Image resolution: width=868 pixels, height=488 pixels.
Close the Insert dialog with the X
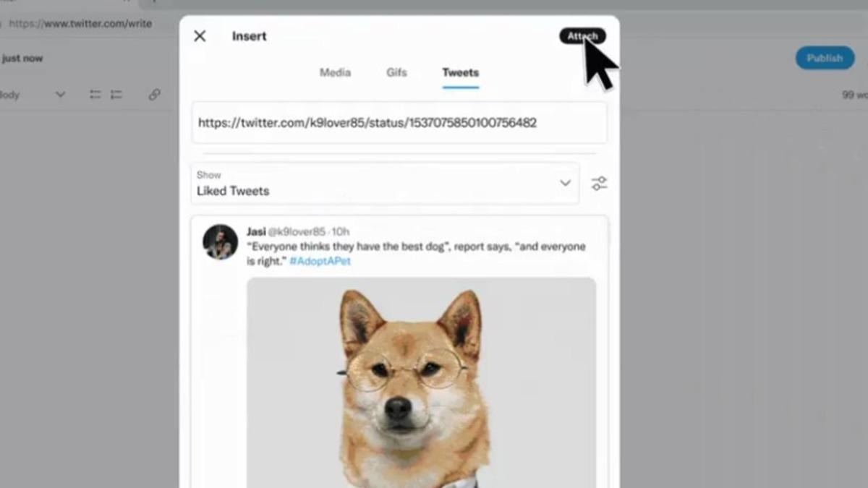coord(200,35)
